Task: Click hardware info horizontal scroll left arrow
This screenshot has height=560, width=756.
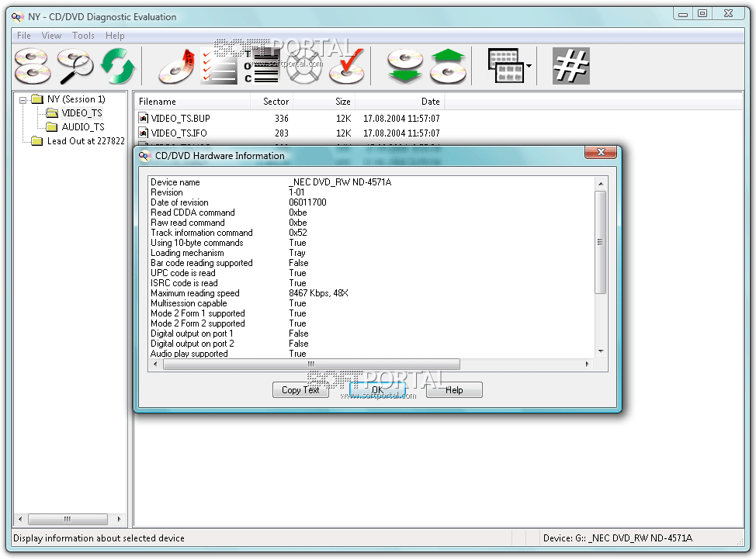Action: (155, 364)
